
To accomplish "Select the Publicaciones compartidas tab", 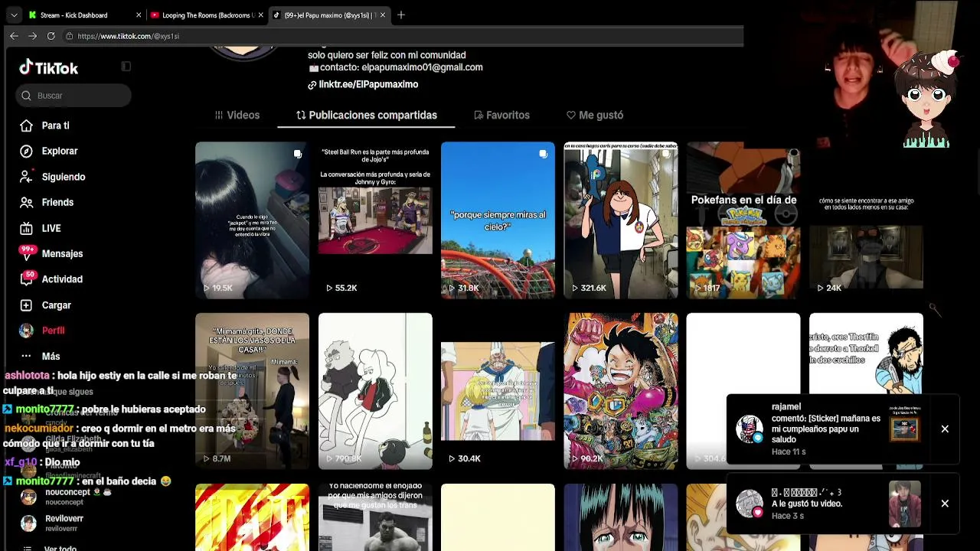I will tap(367, 115).
